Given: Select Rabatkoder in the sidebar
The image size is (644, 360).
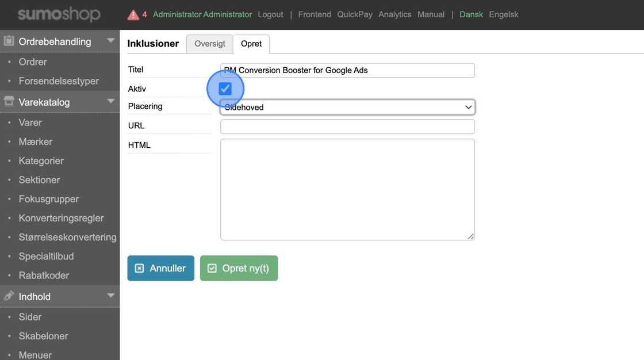Looking at the screenshot, I should coord(43,275).
